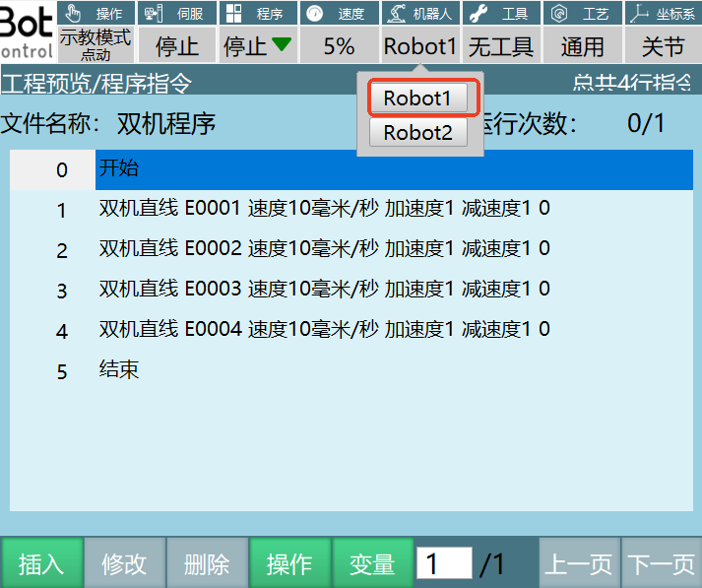Click the axis icon on 坐标系 tab

point(640,14)
